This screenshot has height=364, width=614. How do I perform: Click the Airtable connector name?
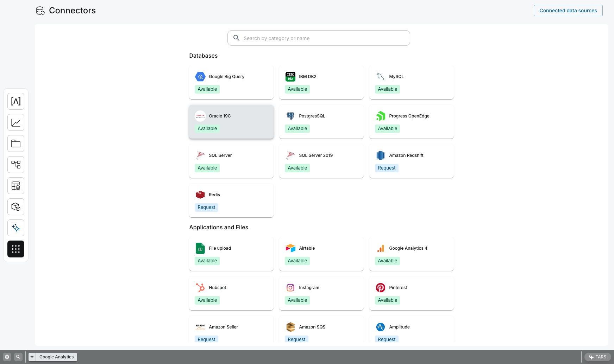click(x=307, y=248)
